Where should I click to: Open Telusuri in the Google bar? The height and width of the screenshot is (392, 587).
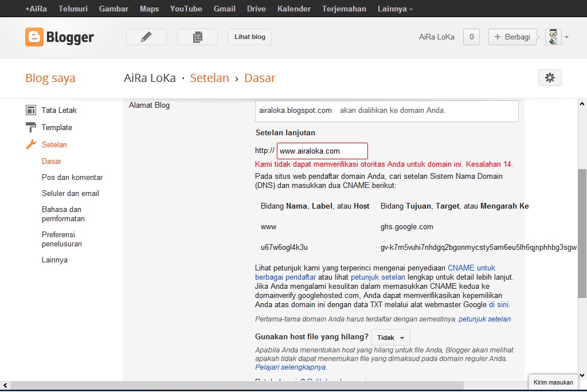[73, 9]
